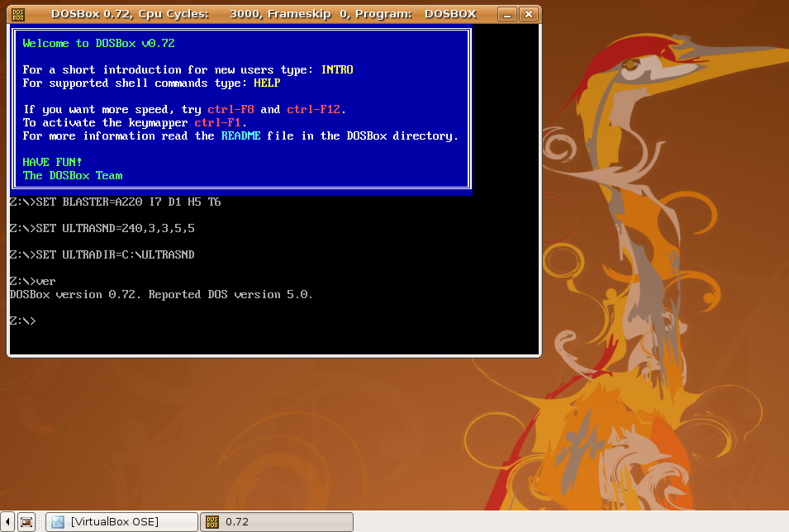Click the SET BLASTER=A220 line

click(x=115, y=202)
